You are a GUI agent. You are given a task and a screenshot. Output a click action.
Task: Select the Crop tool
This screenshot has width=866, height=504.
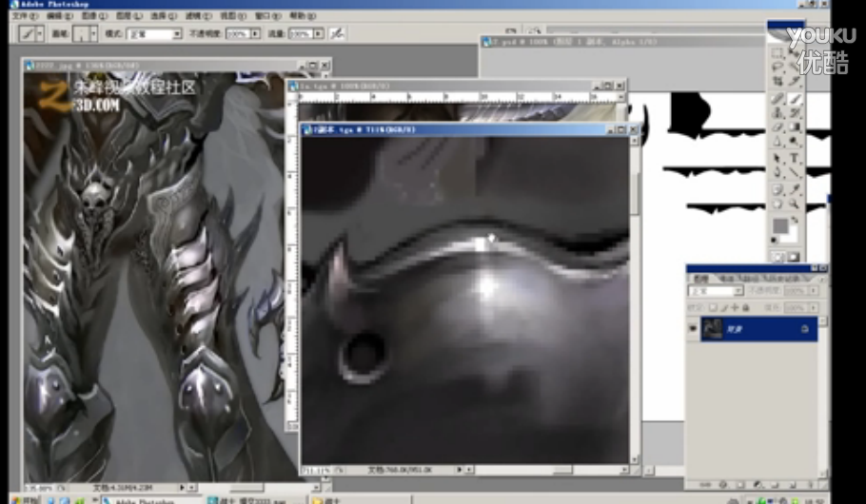coord(778,81)
